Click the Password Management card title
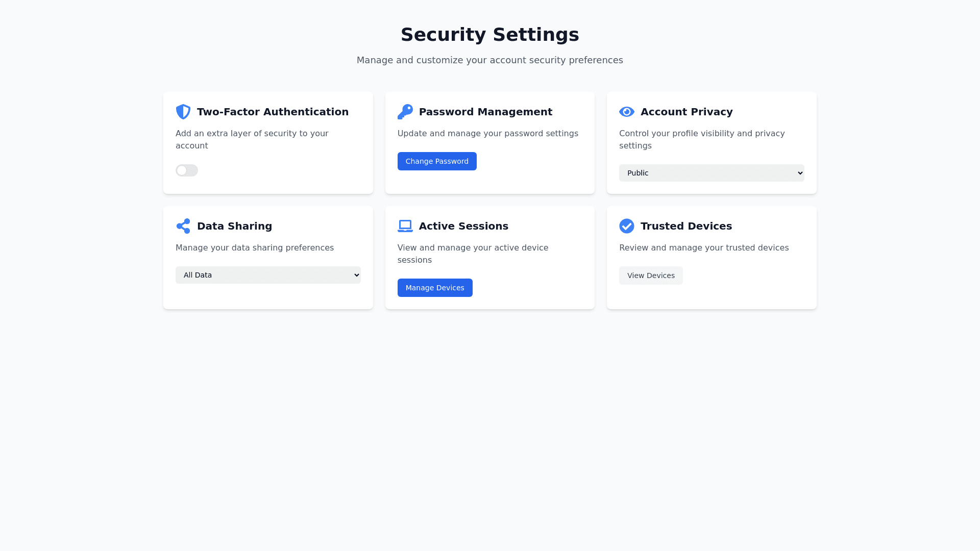980x551 pixels. pos(485,112)
